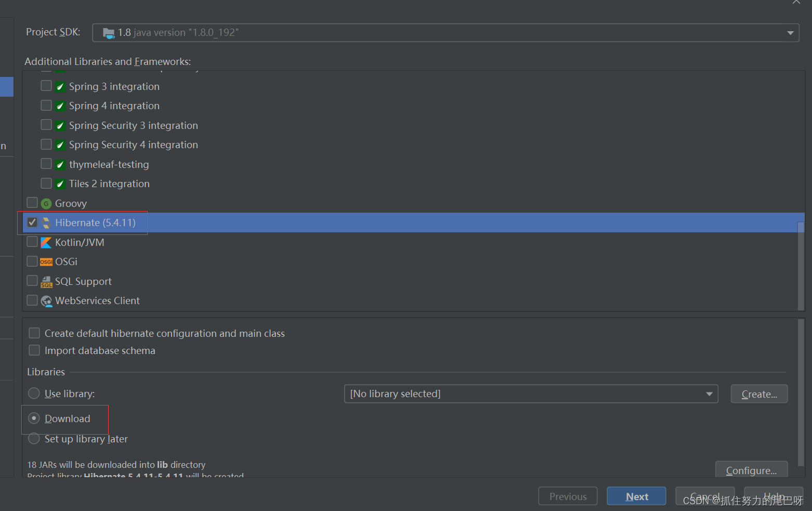Viewport: 812px width, 511px height.
Task: Check the SQL Support checkbox
Action: [32, 281]
